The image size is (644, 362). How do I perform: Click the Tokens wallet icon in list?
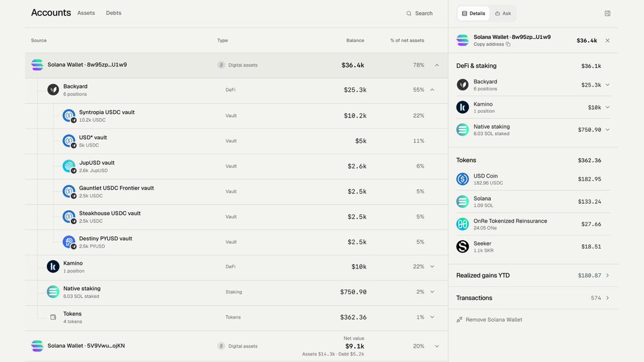click(x=53, y=317)
